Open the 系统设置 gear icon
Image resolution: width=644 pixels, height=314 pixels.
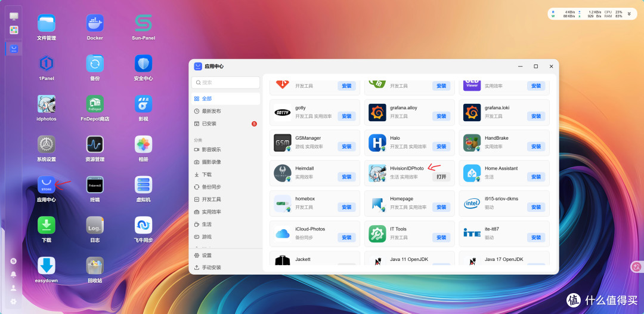pos(47,144)
